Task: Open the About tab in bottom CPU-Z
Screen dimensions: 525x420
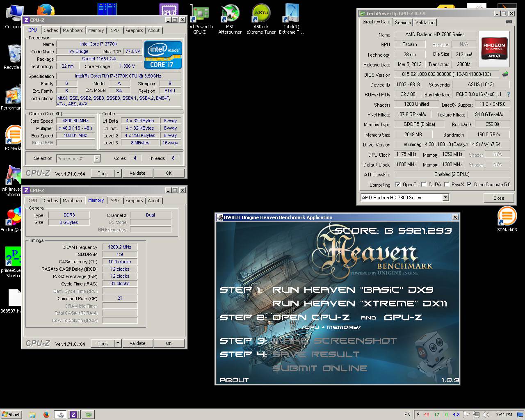Action: pyautogui.click(x=154, y=201)
